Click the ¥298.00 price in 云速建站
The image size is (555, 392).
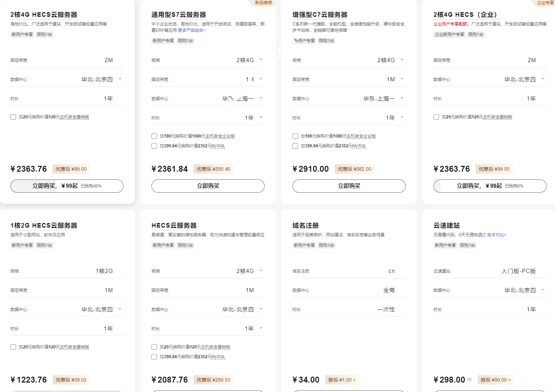449,380
